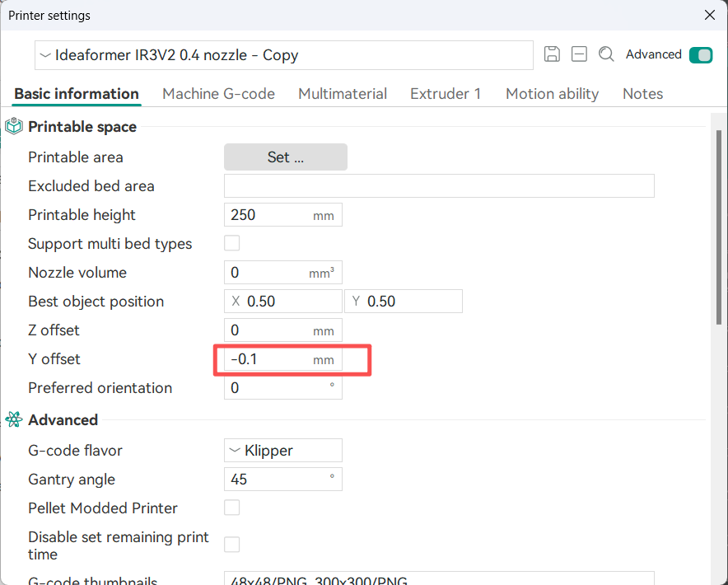
Task: Tick Disable set remaining print time
Action: click(231, 544)
